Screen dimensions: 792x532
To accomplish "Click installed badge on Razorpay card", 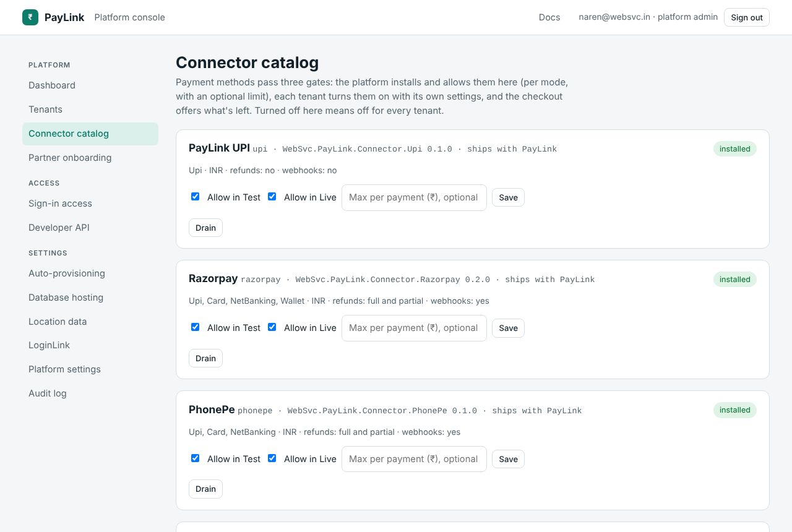I will click(x=734, y=280).
